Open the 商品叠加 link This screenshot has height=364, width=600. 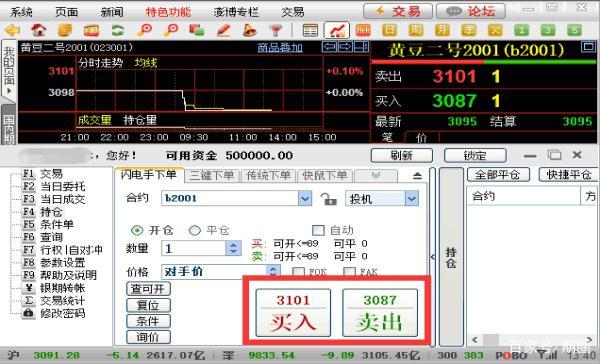point(280,47)
